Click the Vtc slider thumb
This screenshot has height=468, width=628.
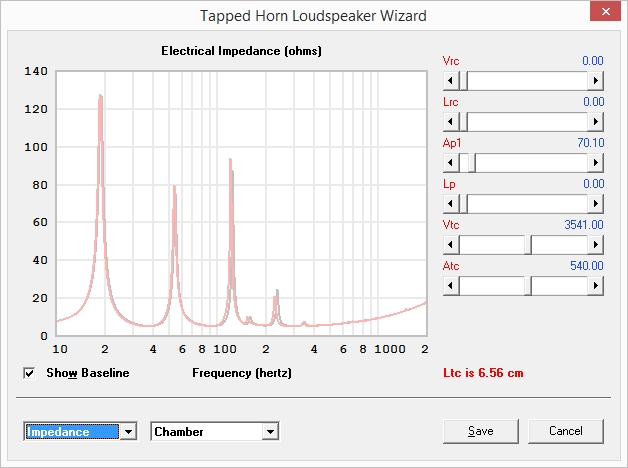[x=528, y=244]
